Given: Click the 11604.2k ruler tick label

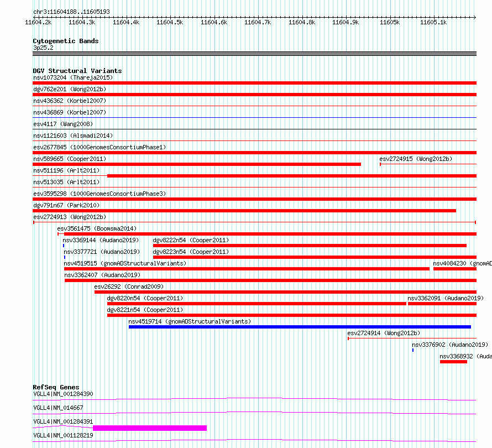Looking at the screenshot, I should point(38,22).
